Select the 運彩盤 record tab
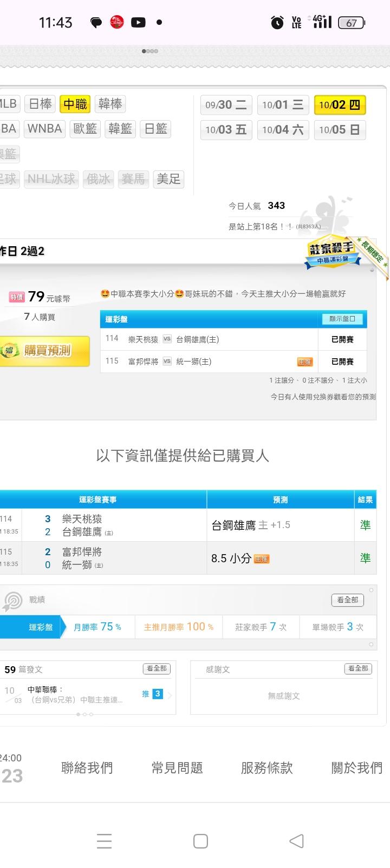 [32, 627]
